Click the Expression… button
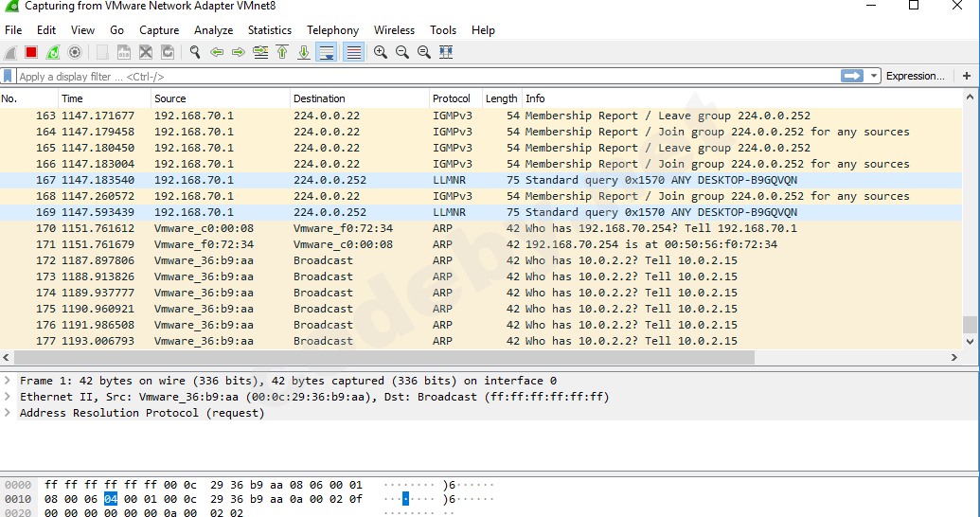This screenshot has height=517, width=980. pos(915,76)
